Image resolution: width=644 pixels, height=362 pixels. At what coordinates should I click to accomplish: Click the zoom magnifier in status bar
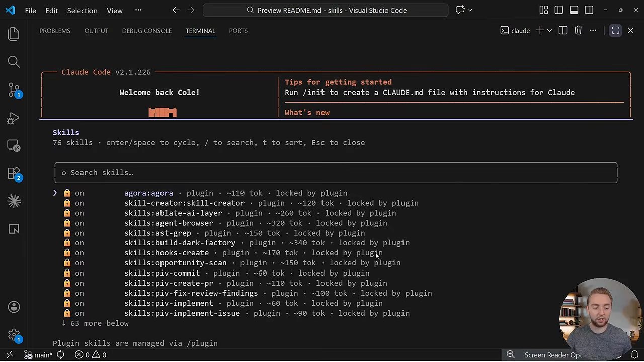(x=510, y=355)
